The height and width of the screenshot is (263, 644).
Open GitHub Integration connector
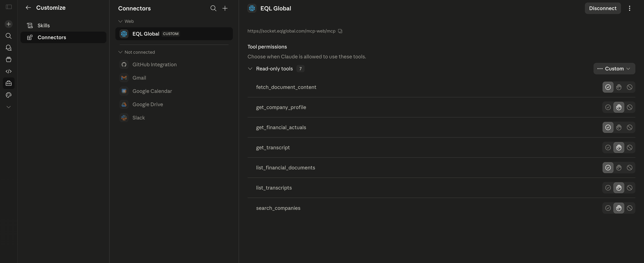tap(174, 64)
